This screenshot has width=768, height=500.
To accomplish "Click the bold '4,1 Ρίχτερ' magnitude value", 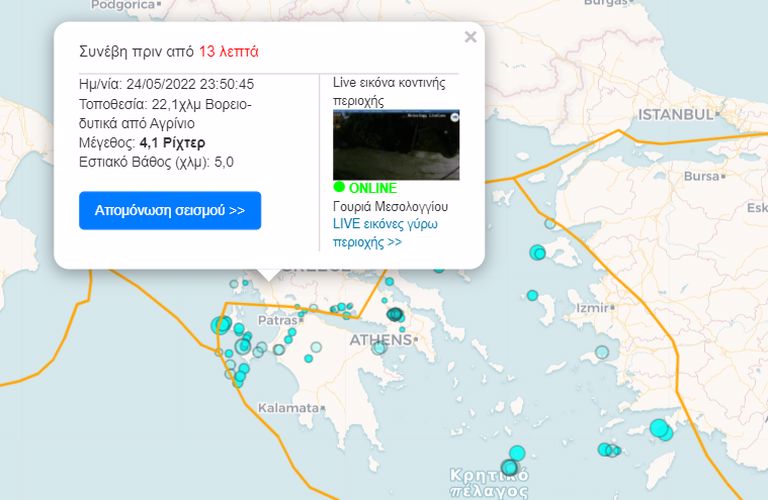I will [x=171, y=143].
